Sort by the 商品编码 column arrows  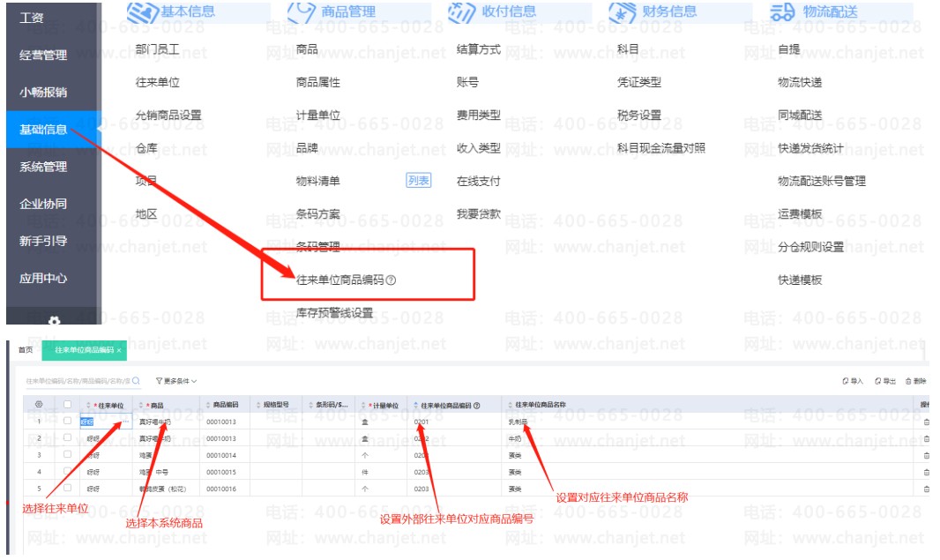click(208, 406)
